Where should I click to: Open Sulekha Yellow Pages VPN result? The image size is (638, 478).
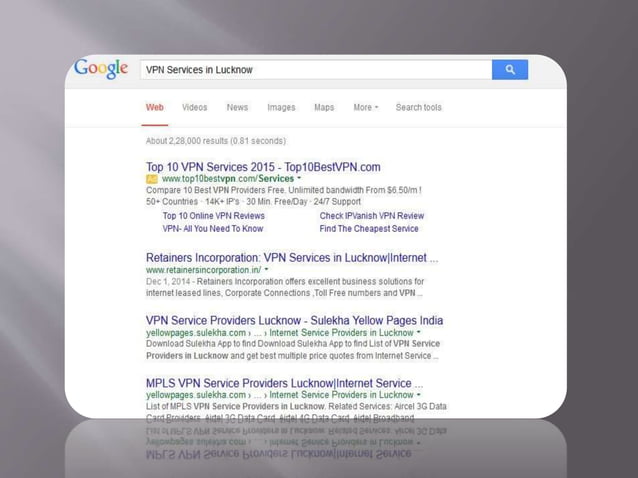[x=294, y=321]
